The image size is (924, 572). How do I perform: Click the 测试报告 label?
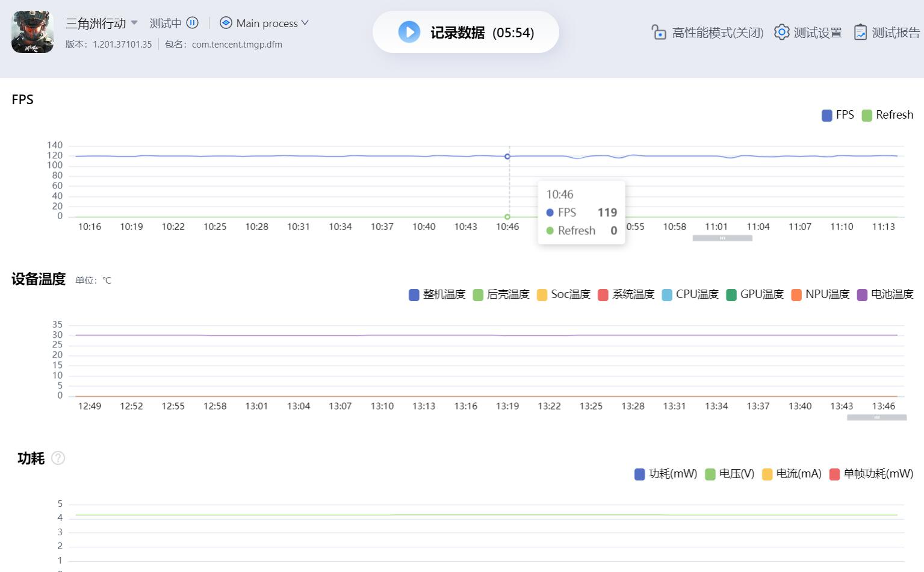(896, 33)
